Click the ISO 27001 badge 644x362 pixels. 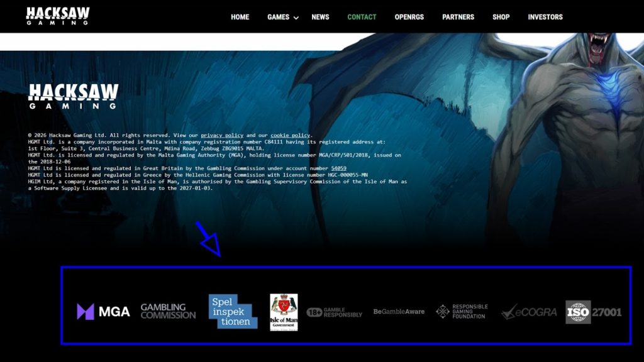click(594, 312)
